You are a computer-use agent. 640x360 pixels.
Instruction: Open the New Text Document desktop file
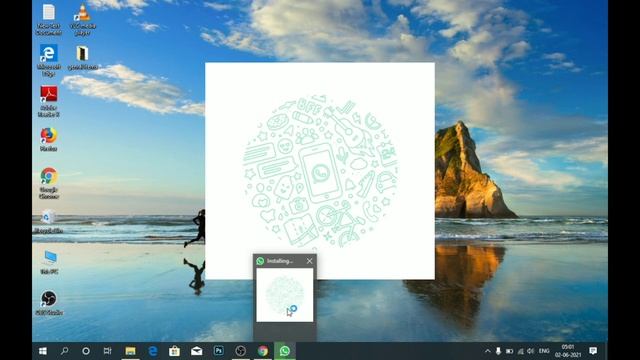point(49,19)
